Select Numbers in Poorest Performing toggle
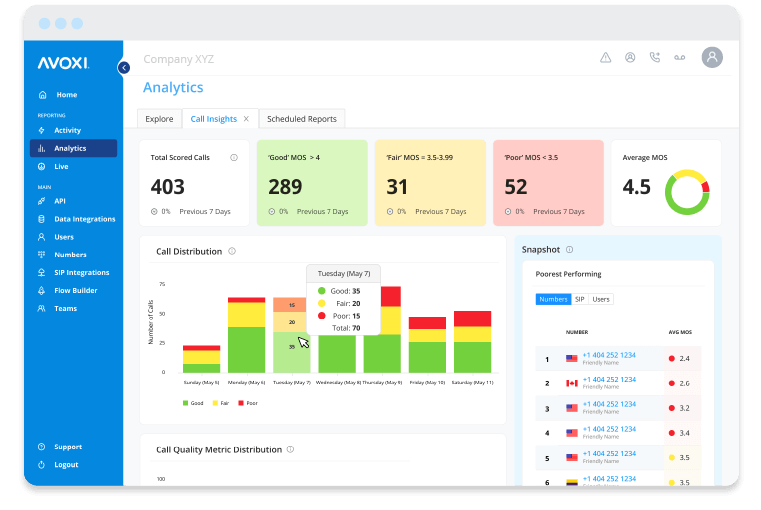761x510 pixels. 552,299
